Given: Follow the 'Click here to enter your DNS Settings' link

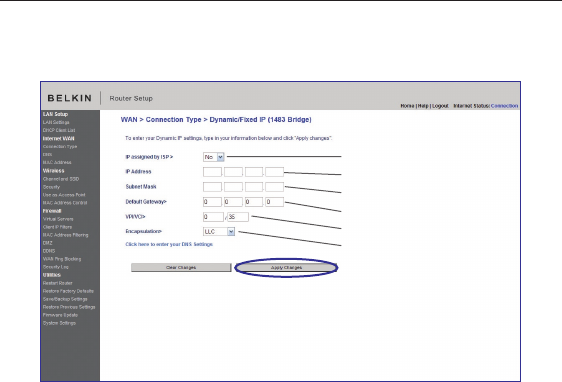Looking at the screenshot, I should (169, 244).
